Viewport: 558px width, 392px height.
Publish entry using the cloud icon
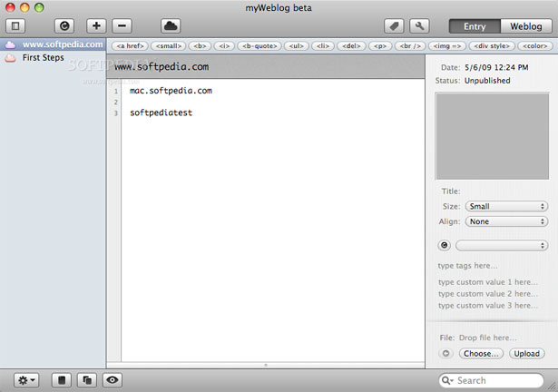point(171,26)
